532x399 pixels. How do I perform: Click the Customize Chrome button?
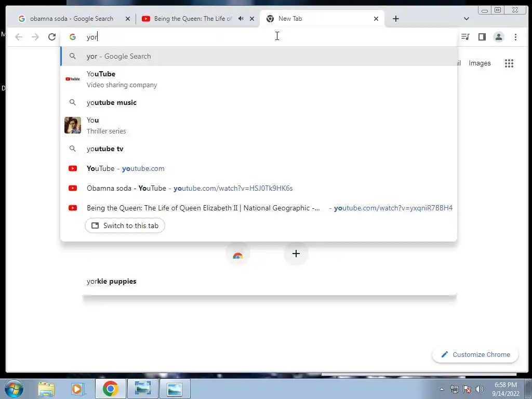475,354
